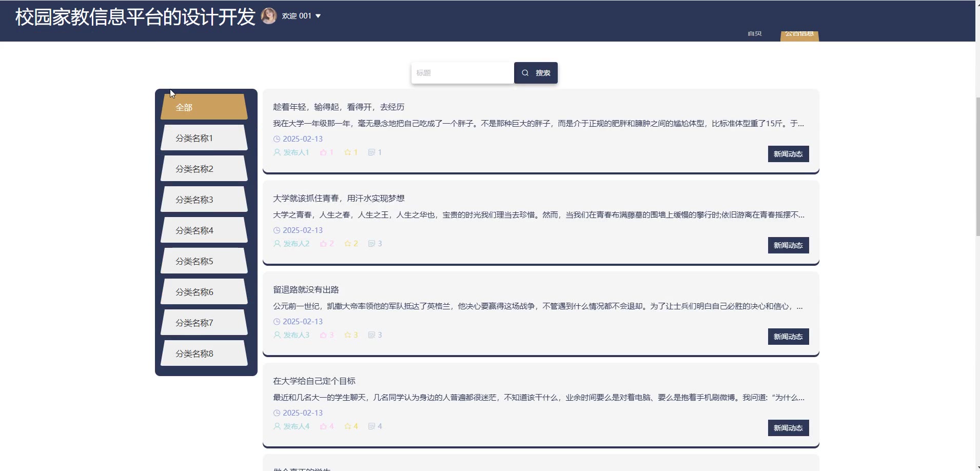This screenshot has width=980, height=471.
Task: Click summary text starting 公元前一世纪
Action: coord(538,306)
